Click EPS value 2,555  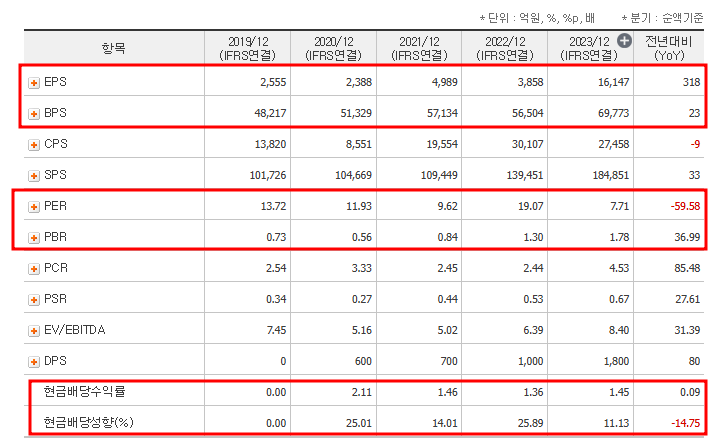click(x=273, y=83)
